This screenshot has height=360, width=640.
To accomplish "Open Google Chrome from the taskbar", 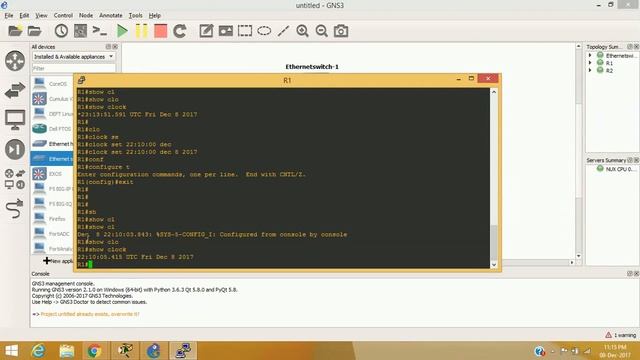I will 94,351.
